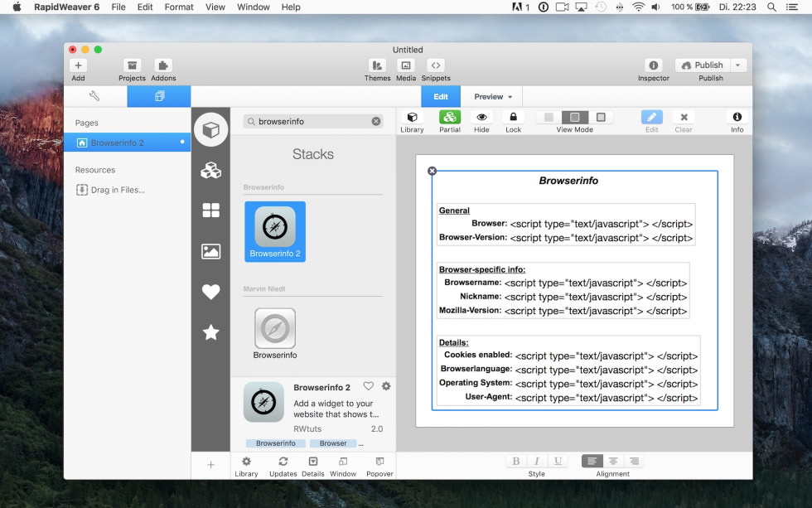Publish the site with Publish button
Image resolution: width=812 pixels, height=508 pixels.
[x=703, y=65]
